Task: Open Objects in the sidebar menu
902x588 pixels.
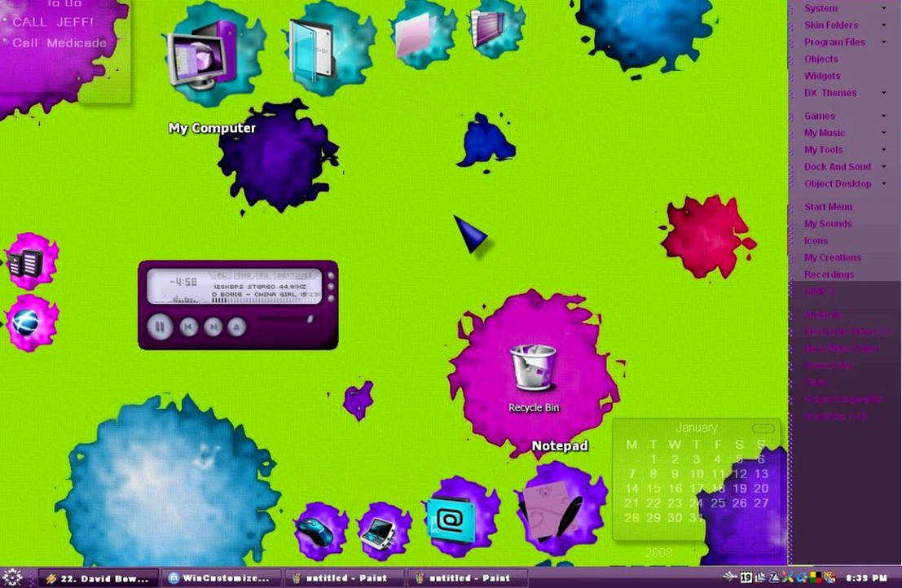Action: coord(821,59)
